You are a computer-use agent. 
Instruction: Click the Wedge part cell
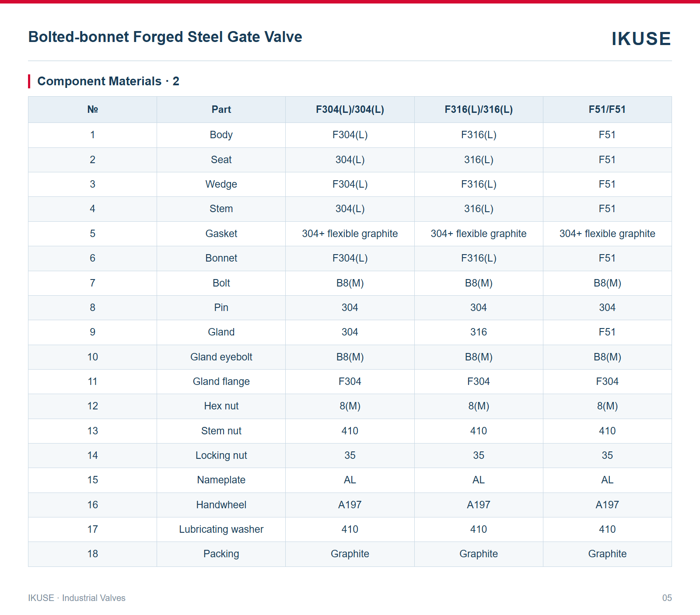pos(221,184)
